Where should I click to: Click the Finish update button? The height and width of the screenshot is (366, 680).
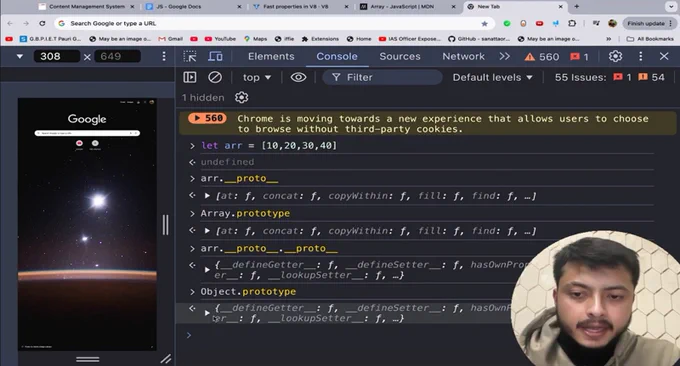coord(649,23)
